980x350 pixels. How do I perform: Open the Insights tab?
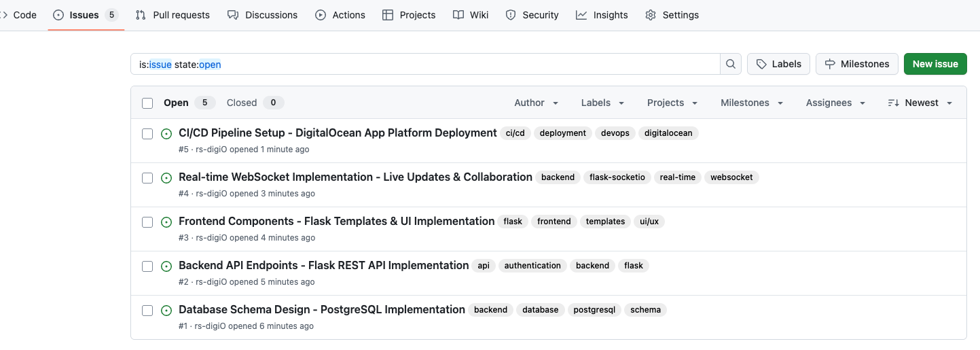[x=602, y=15]
